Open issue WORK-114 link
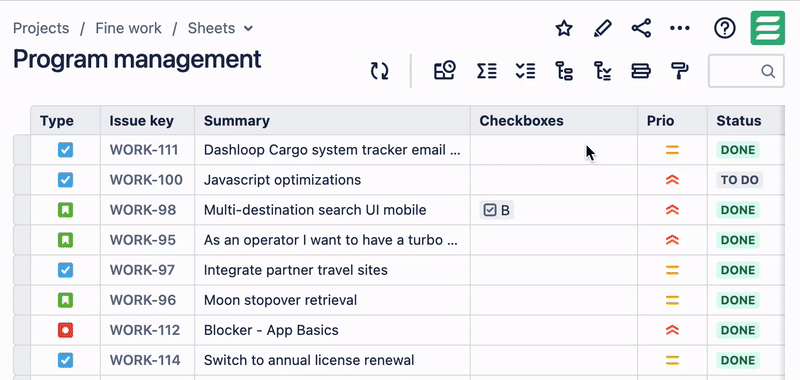This screenshot has width=800, height=380. coord(145,360)
